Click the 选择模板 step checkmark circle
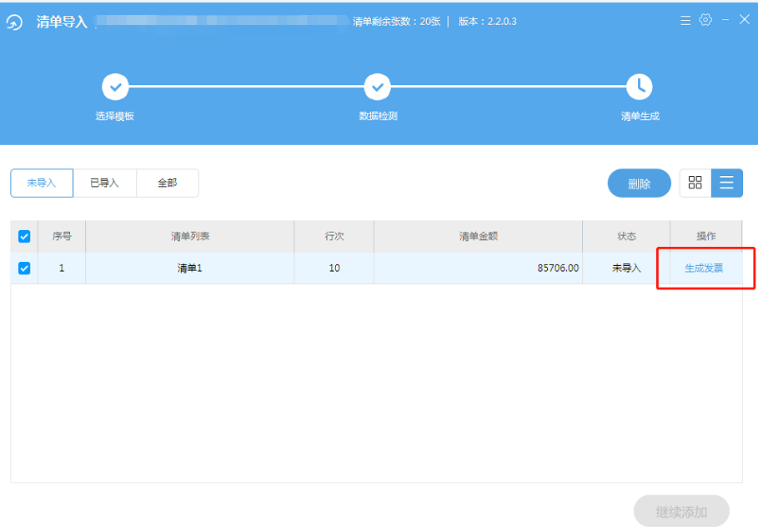The image size is (758, 532). [x=115, y=86]
